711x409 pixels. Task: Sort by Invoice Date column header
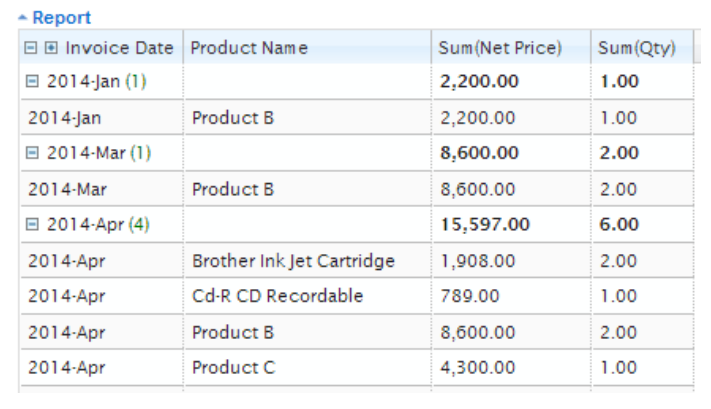(119, 48)
